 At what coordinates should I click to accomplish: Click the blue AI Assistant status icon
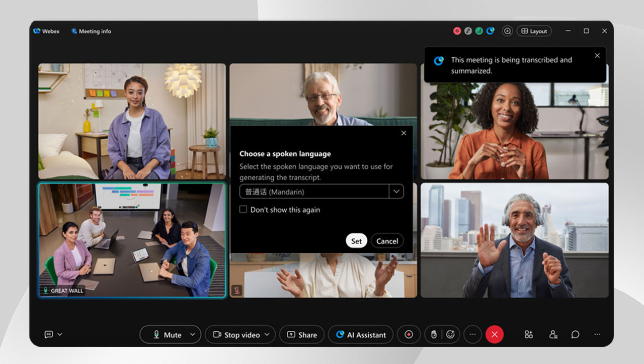click(x=490, y=31)
